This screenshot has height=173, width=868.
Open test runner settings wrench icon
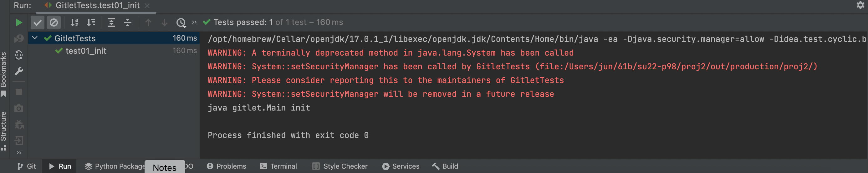point(19,71)
